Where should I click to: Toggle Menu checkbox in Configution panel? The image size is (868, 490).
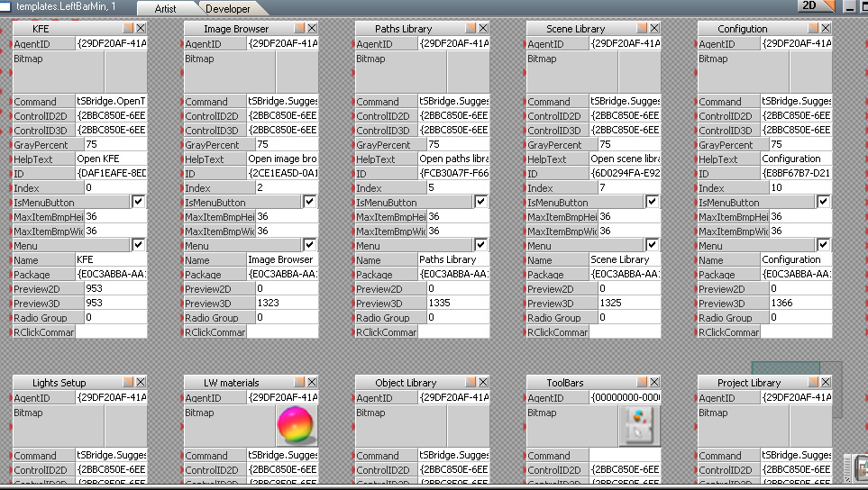coord(823,245)
